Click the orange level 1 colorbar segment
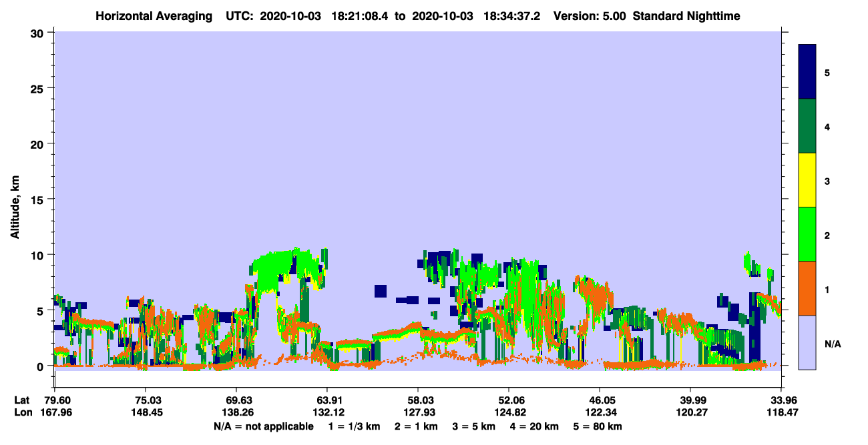Image resolution: width=868 pixels, height=445 pixels. (x=807, y=288)
